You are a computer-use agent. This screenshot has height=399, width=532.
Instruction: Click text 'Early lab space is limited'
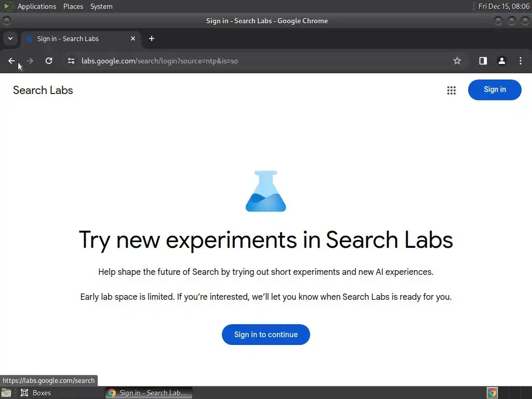tap(127, 297)
